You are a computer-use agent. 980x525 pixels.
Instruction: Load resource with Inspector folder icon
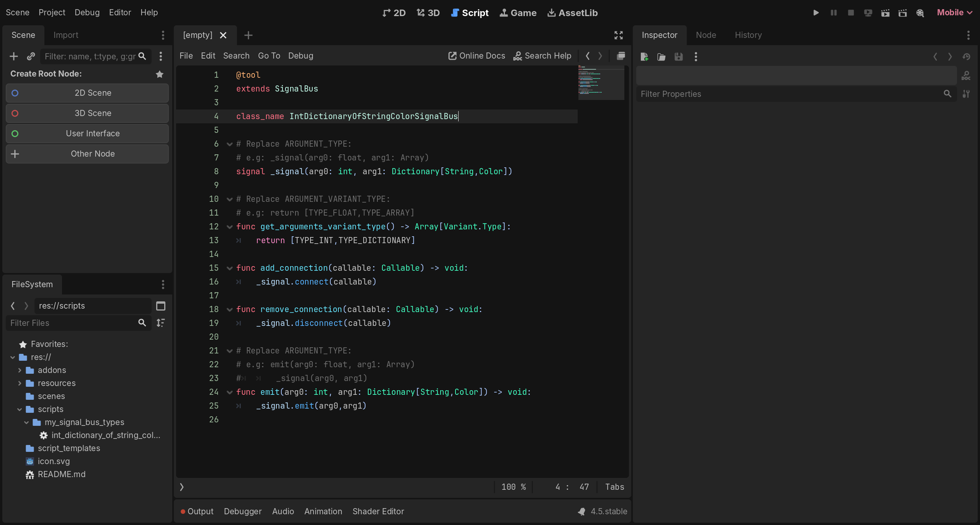point(661,57)
